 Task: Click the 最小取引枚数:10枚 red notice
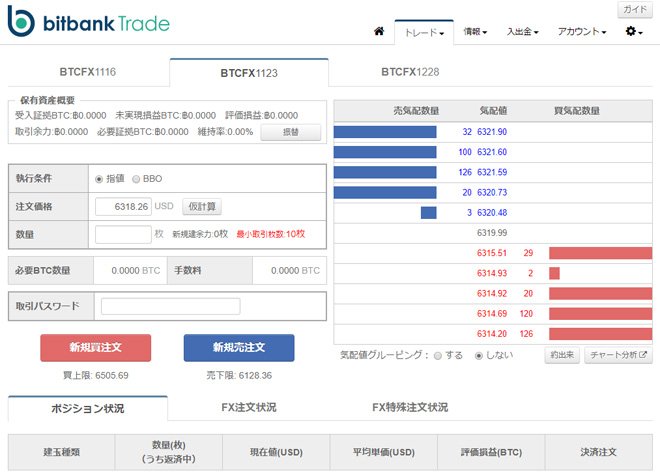point(271,234)
